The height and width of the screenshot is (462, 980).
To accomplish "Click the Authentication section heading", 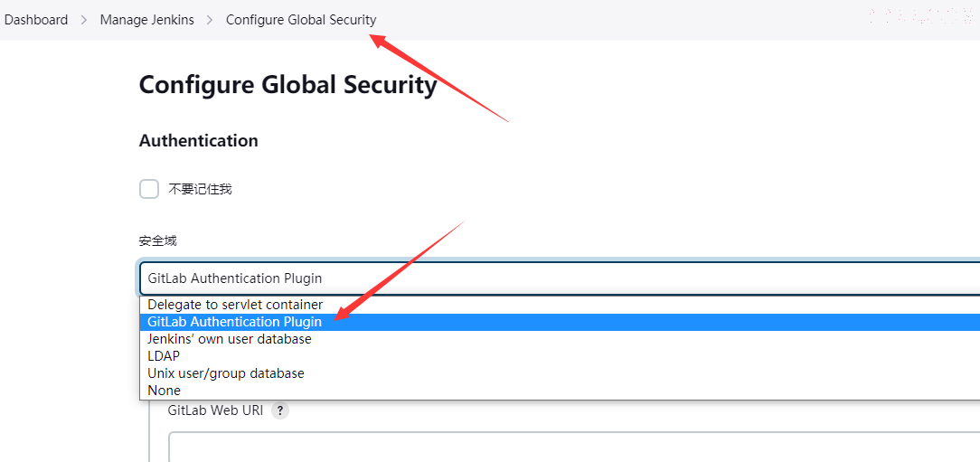I will [x=198, y=141].
